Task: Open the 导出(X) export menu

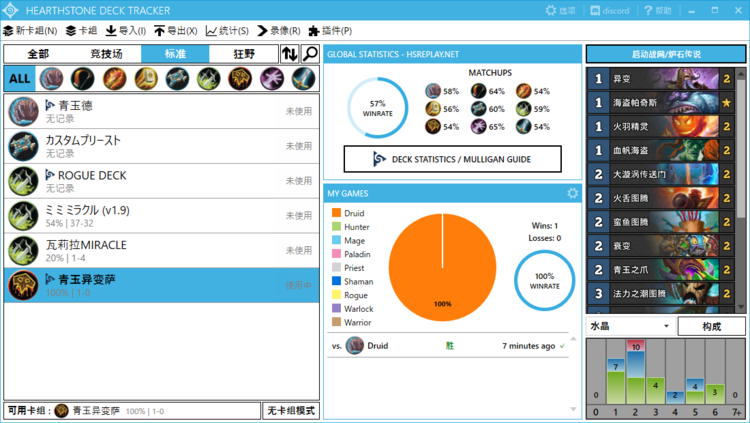Action: [x=176, y=31]
